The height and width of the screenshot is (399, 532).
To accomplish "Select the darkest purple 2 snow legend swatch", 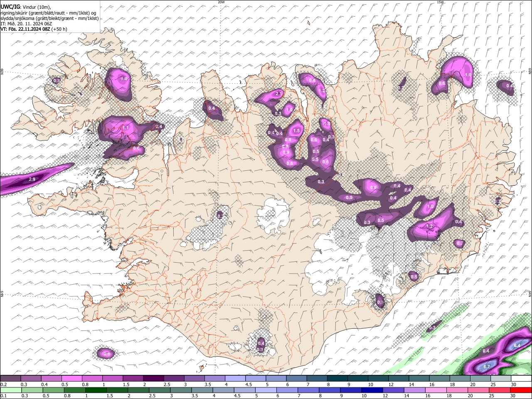I will 153,378.
